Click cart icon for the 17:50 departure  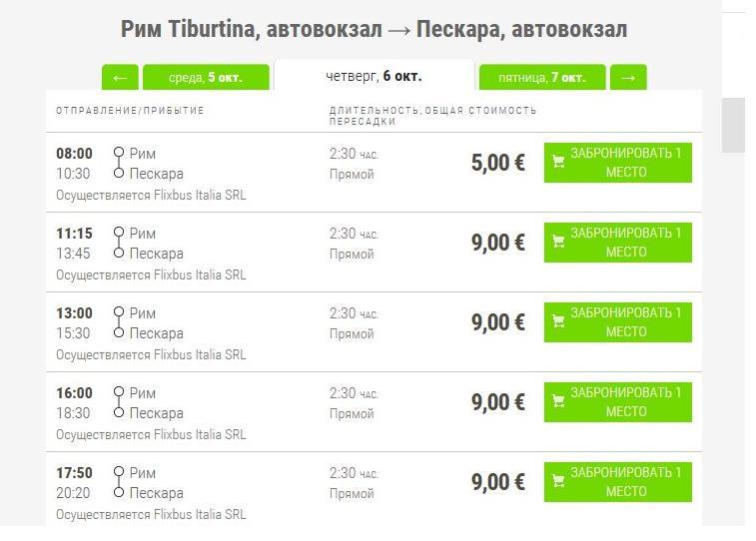click(558, 482)
